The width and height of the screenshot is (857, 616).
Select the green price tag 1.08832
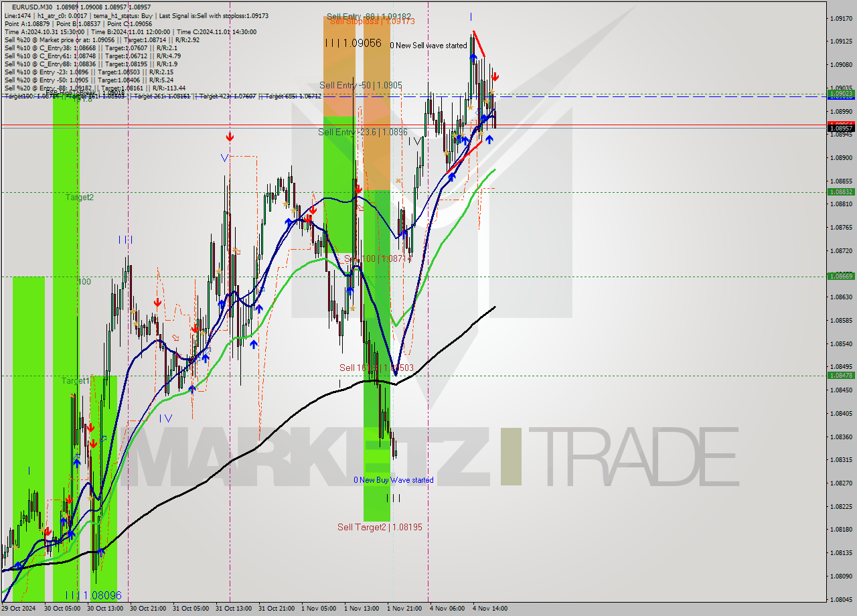(841, 192)
